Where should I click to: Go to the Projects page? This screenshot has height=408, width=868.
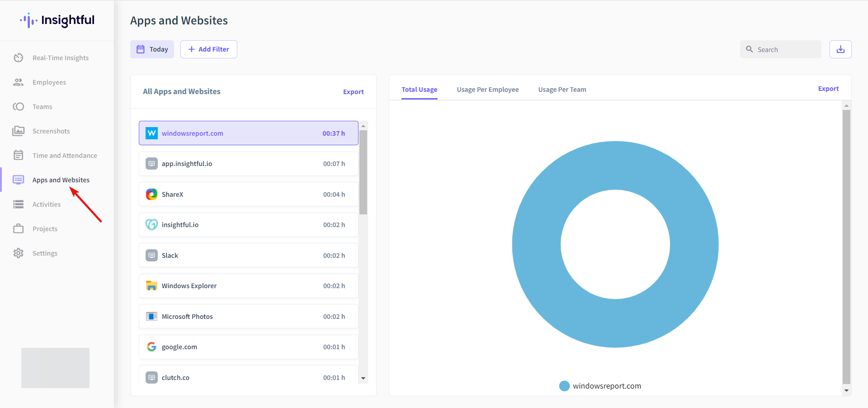45,229
